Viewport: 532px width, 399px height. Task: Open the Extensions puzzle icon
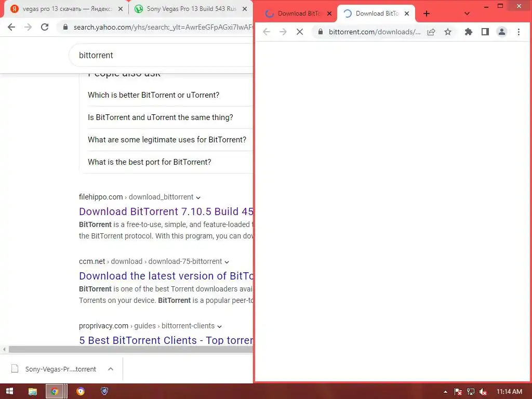pyautogui.click(x=469, y=32)
